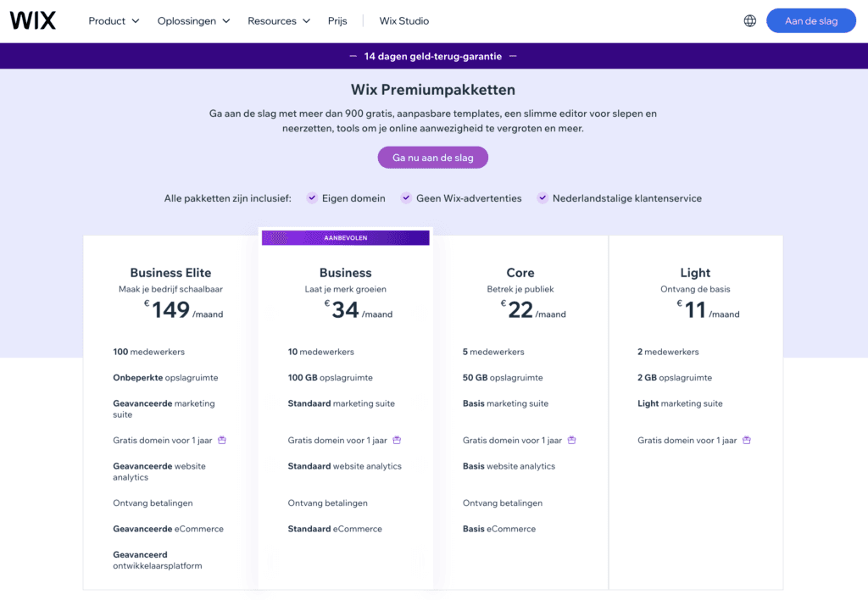
Task: Expand the Oplossingen menu
Action: pos(193,21)
